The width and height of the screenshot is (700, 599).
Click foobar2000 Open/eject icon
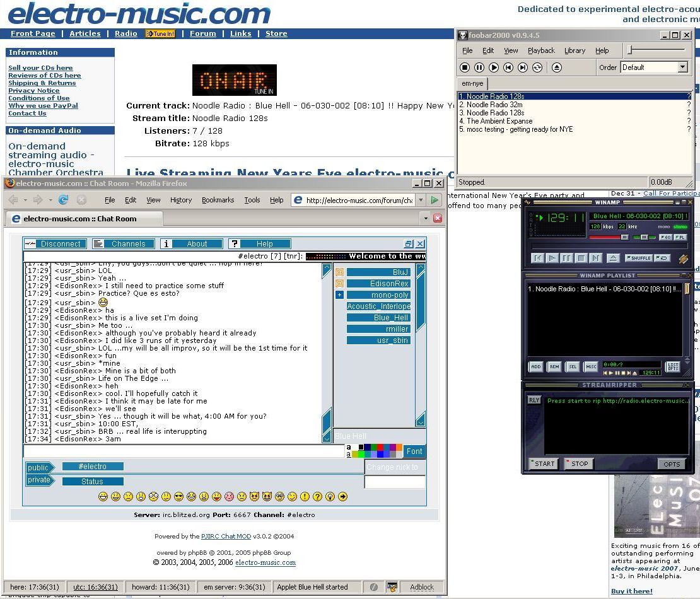coord(557,67)
